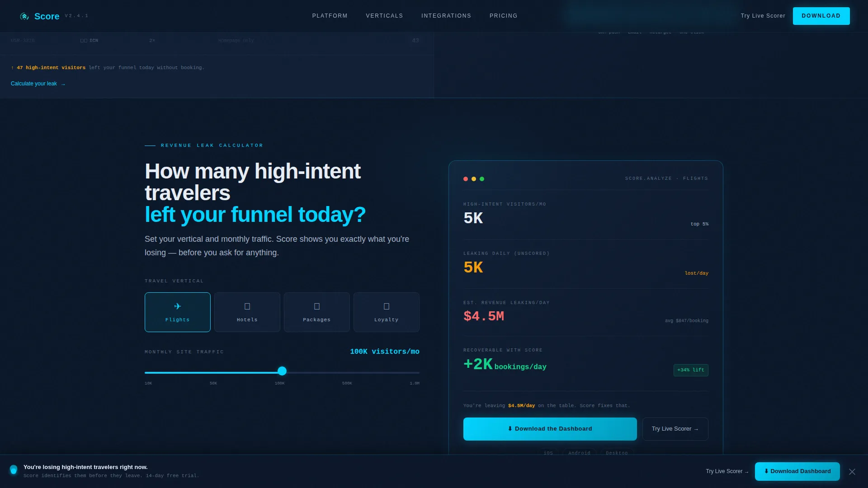This screenshot has width=868, height=488.
Task: Click Try Live Scorer in bottom banner
Action: pos(727,471)
